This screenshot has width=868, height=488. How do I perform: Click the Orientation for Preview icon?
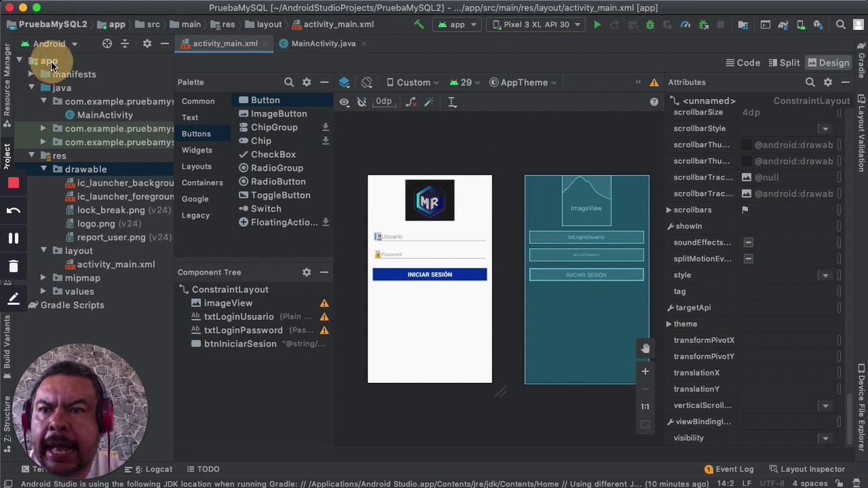point(367,82)
